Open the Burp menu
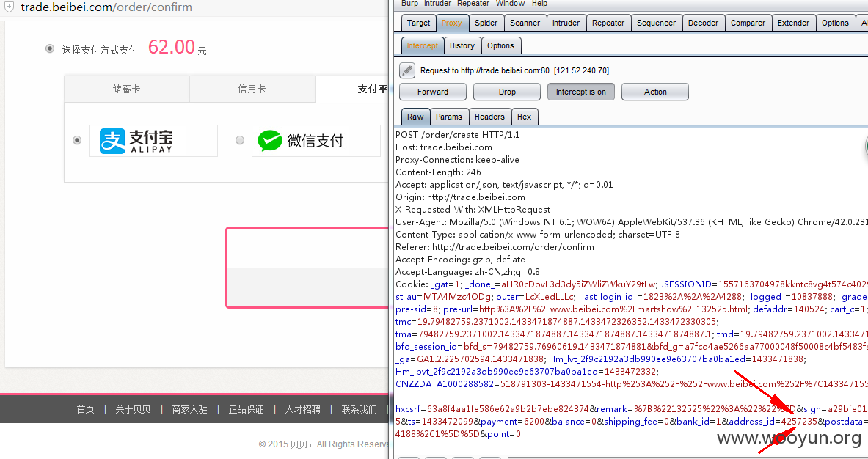The image size is (868, 459). pyautogui.click(x=409, y=4)
